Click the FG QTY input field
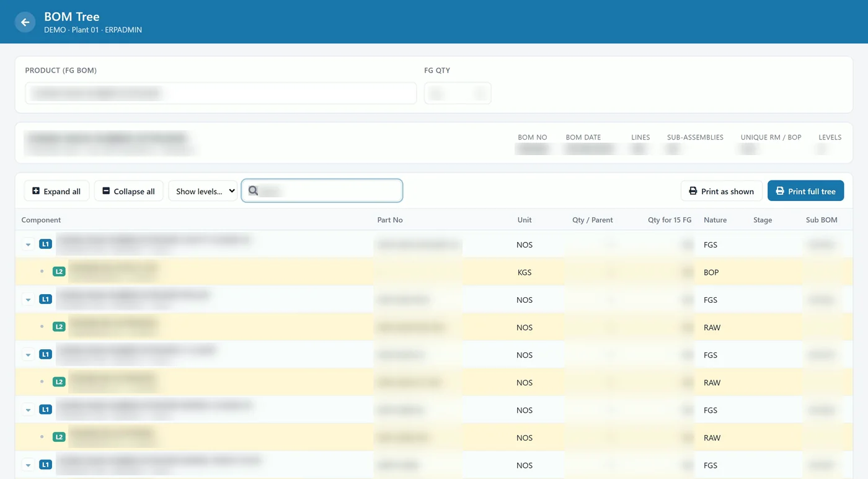This screenshot has height=479, width=868. click(x=458, y=93)
